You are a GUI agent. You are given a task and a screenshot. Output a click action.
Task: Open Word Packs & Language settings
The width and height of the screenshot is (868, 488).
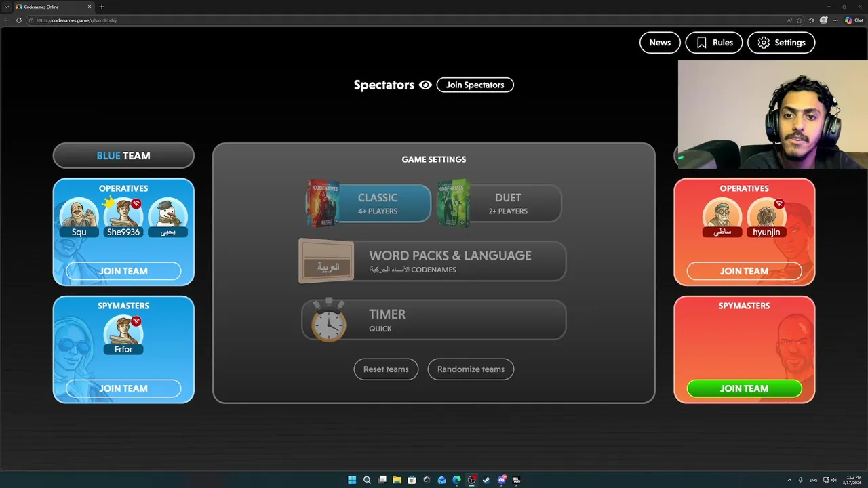pyautogui.click(x=433, y=261)
